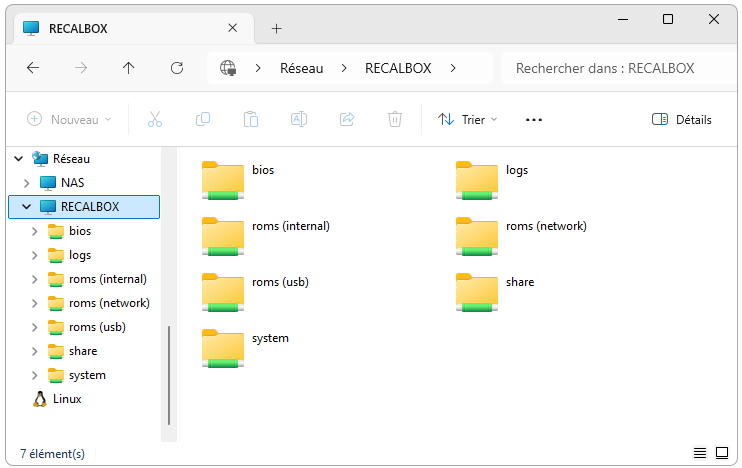This screenshot has width=742, height=468.
Task: Click the Rename icon in toolbar
Action: [x=299, y=119]
